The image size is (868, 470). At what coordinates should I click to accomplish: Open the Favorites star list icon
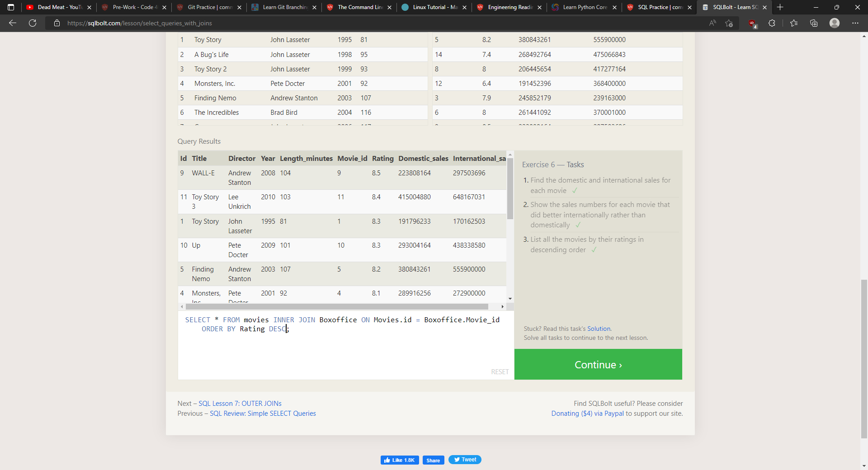click(x=794, y=23)
